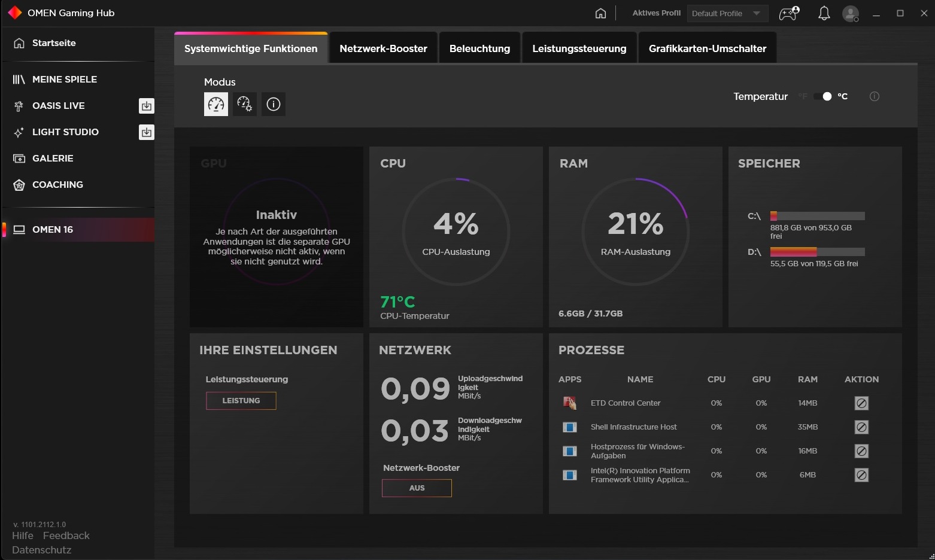End the ETD Control Center process
Viewport: 935px width, 560px height.
pos(861,403)
